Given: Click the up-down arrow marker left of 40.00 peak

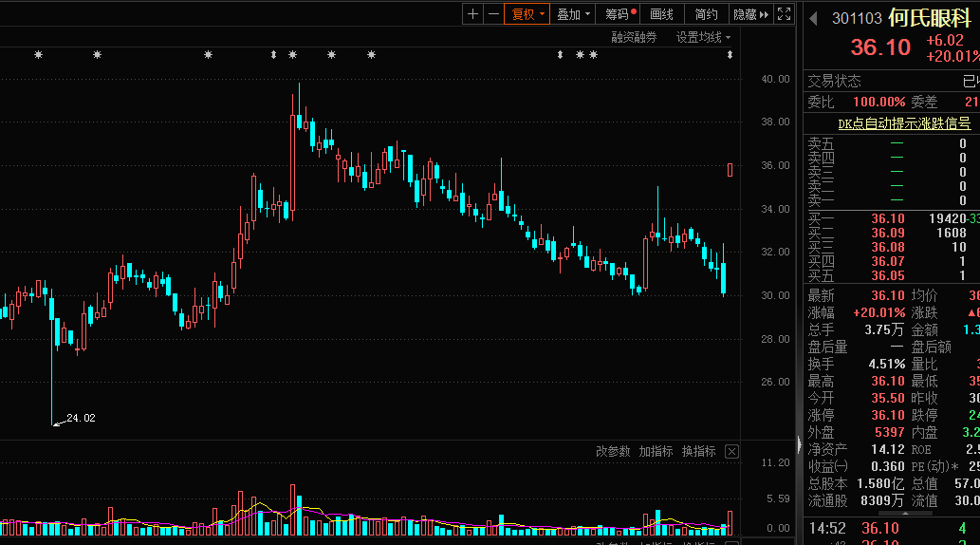Looking at the screenshot, I should (273, 55).
